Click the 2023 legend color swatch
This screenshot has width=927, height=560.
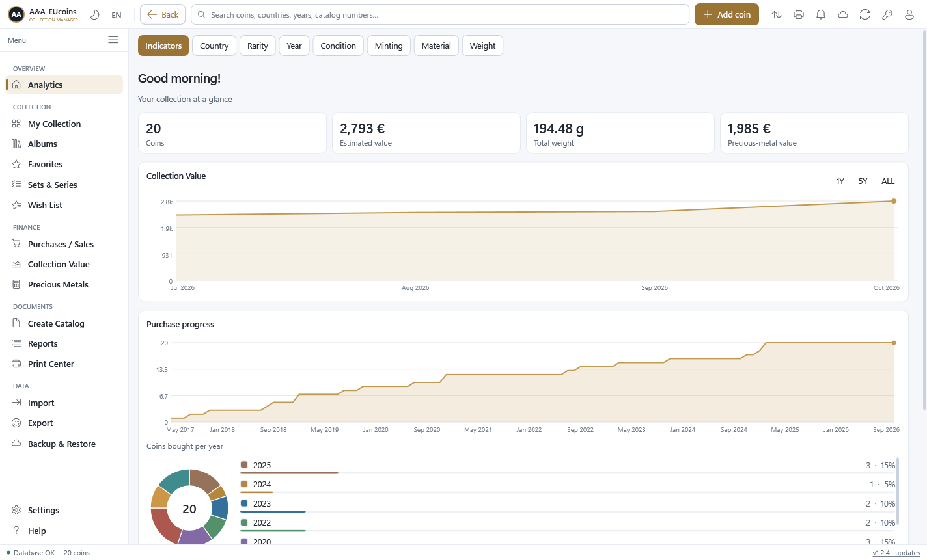pos(244,503)
